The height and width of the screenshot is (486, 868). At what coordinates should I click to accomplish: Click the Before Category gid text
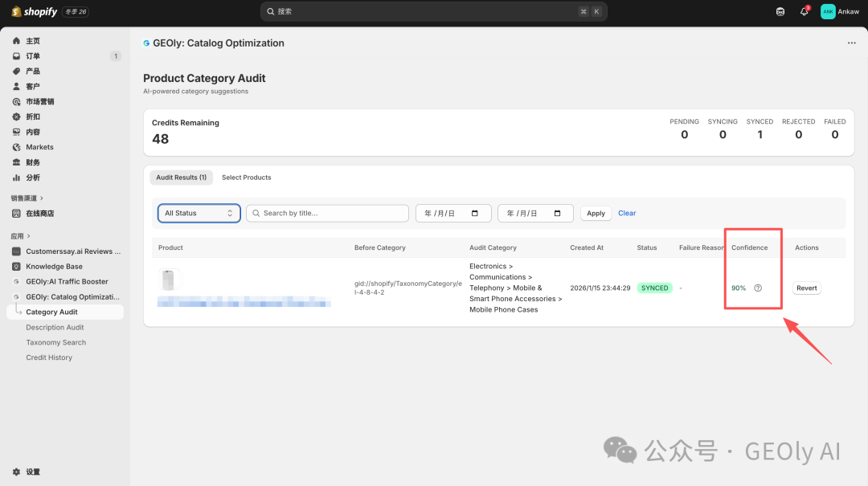coord(408,288)
